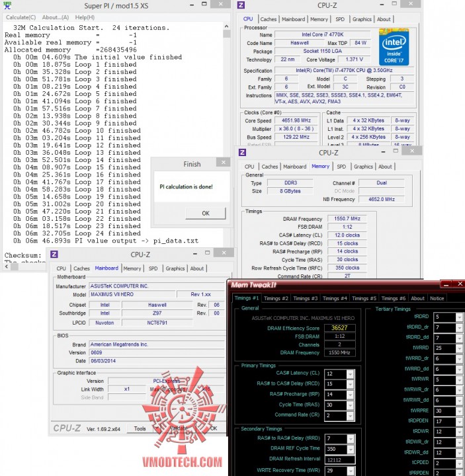Image resolution: width=465 pixels, height=476 pixels.
Task: Open the About...(A) menu in Super PI
Action: pos(56,17)
